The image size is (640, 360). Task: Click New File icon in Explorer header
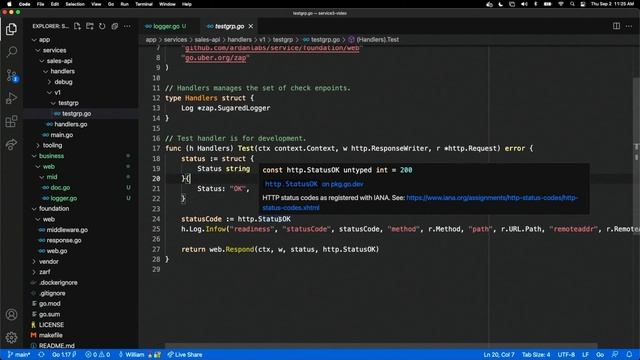tap(77, 26)
